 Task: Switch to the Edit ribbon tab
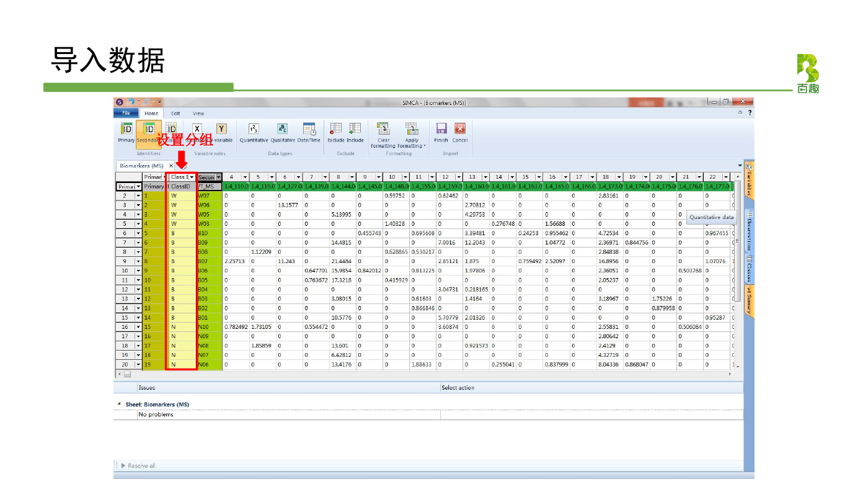click(175, 113)
